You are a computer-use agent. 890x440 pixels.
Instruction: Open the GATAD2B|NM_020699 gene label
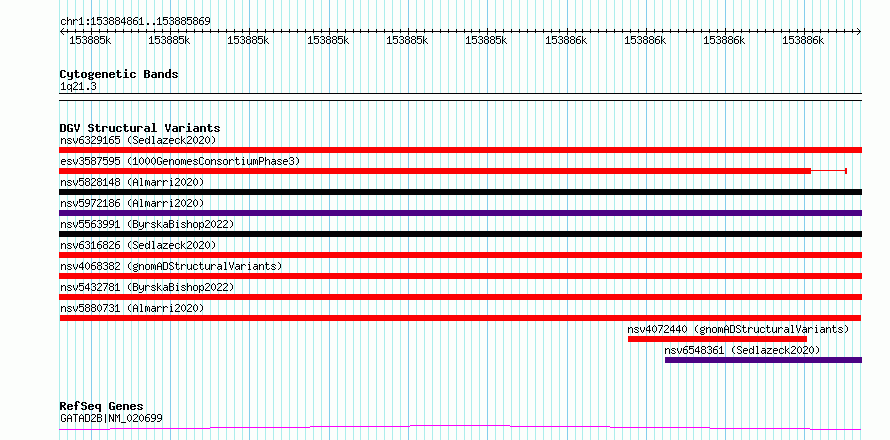(x=111, y=418)
